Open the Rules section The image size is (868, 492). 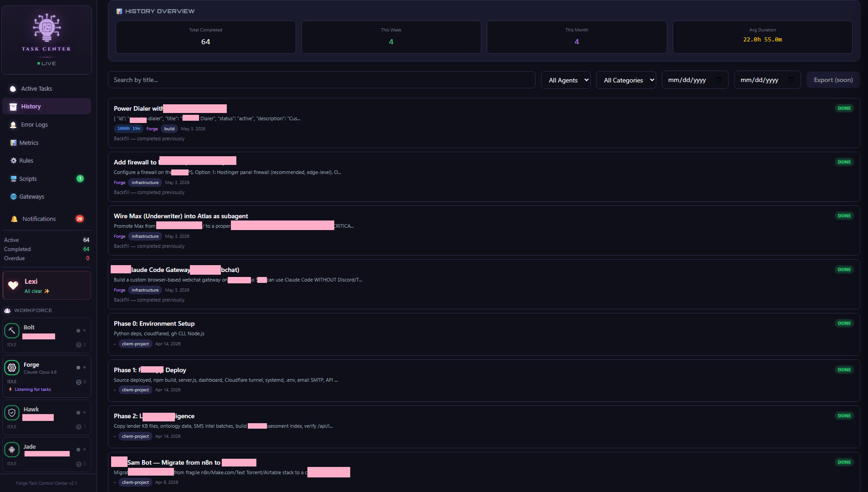coord(46,160)
